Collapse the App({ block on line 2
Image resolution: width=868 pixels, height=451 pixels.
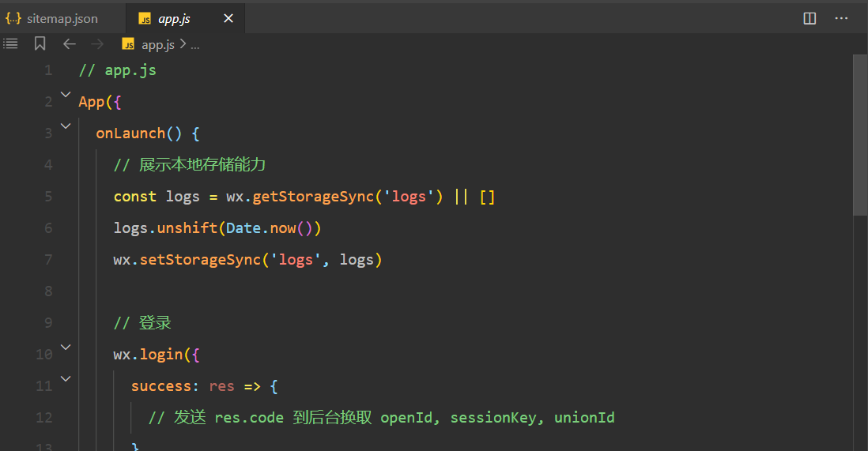pos(66,95)
